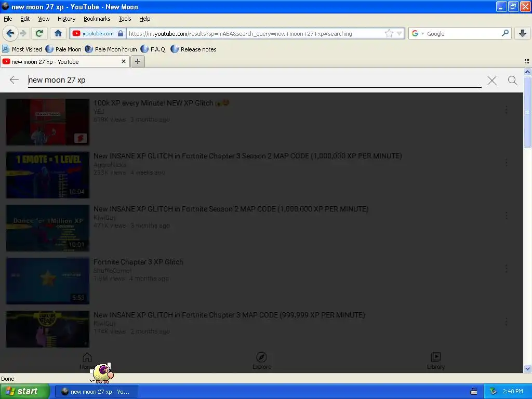This screenshot has width=532, height=399.
Task: Click the scrollbar up arrow
Action: tap(527, 72)
